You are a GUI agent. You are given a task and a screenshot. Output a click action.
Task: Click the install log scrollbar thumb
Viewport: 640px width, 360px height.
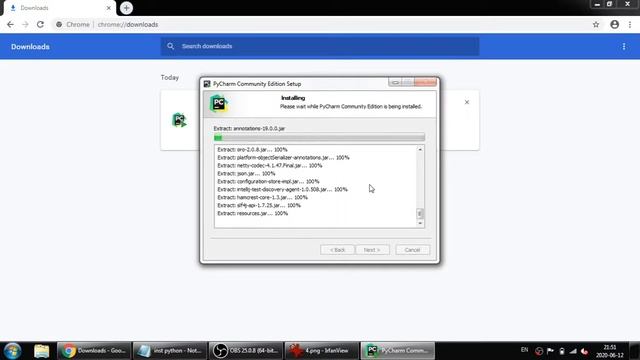pyautogui.click(x=420, y=213)
